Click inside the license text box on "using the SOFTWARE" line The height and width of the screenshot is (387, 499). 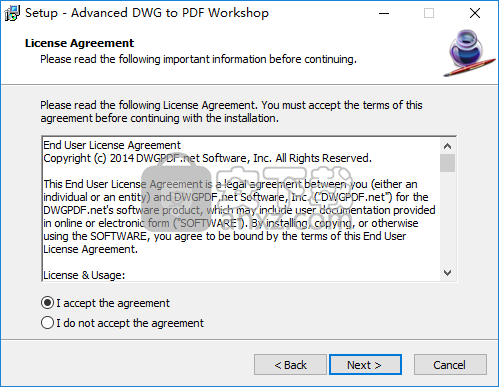pos(225,236)
